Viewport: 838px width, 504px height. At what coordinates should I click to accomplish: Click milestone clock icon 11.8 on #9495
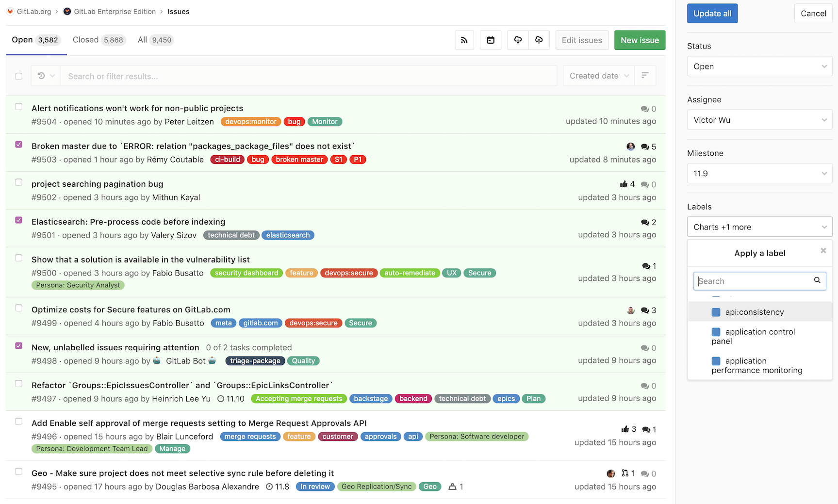coord(269,487)
